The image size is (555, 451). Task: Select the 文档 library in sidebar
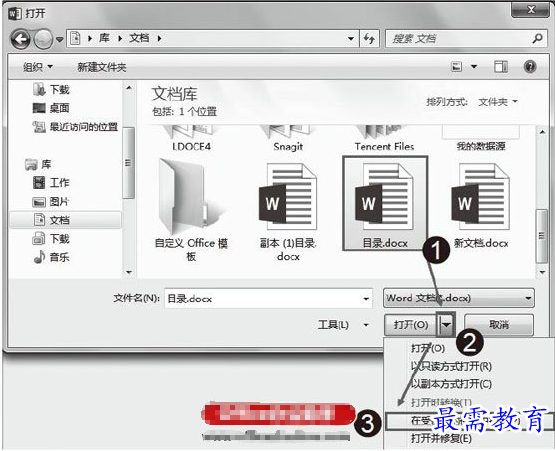(x=65, y=220)
